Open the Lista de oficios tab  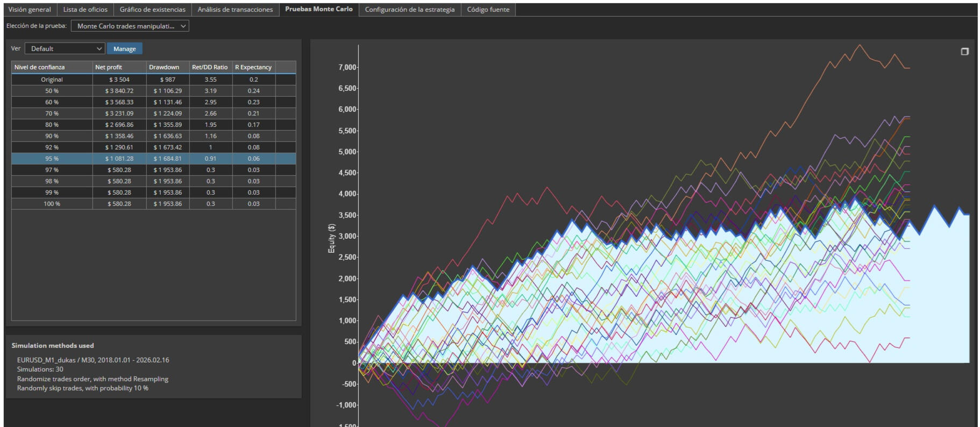[x=85, y=10]
